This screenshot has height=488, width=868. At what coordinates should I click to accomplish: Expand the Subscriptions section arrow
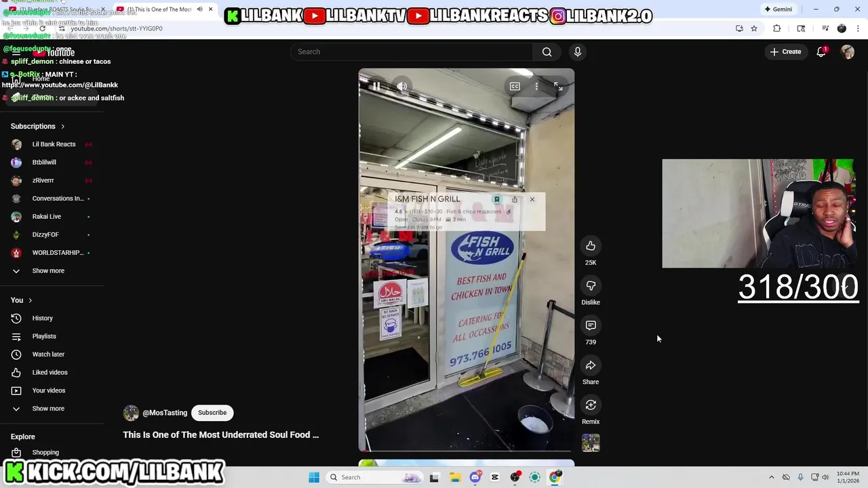63,126
